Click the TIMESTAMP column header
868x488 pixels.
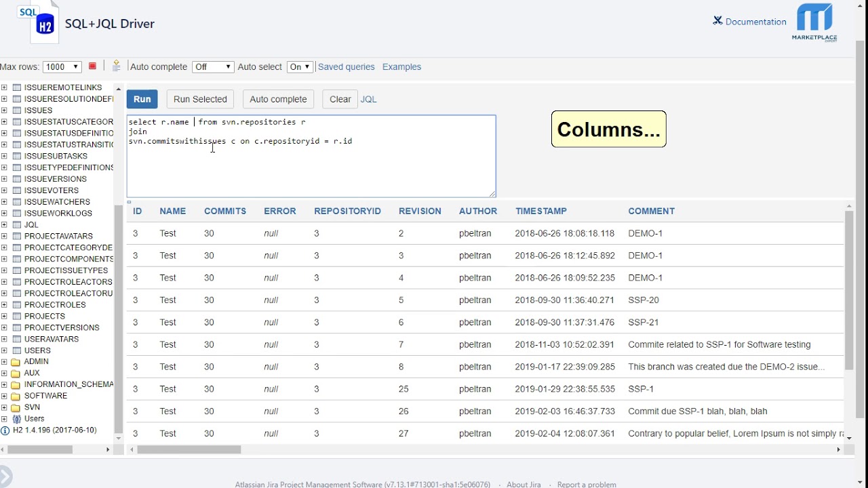point(541,211)
